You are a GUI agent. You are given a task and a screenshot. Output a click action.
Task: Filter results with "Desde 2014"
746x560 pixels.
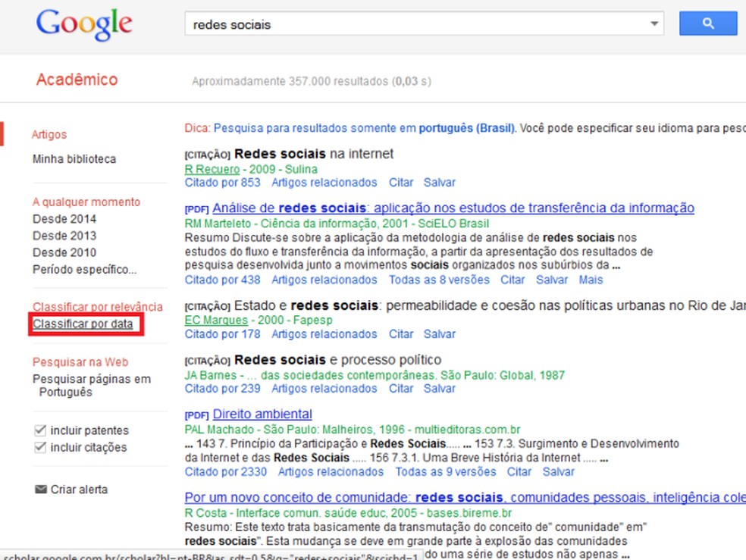[65, 218]
